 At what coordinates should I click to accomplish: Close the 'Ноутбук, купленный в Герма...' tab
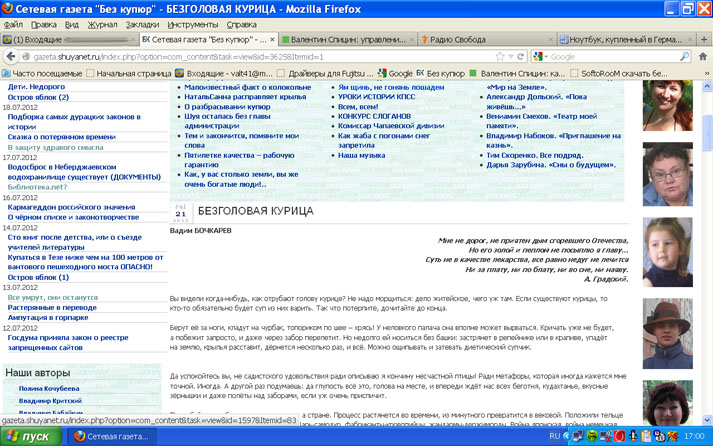click(690, 40)
